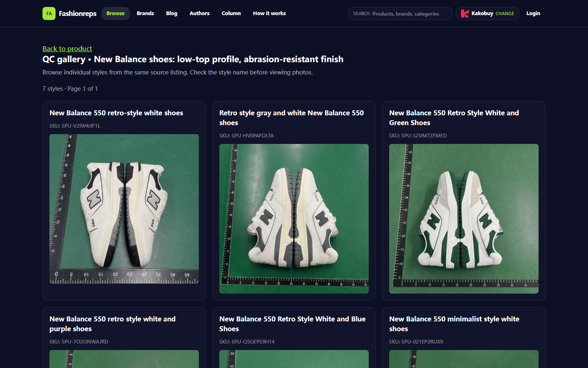Open the Column menu item
588x368 pixels.
coord(231,13)
